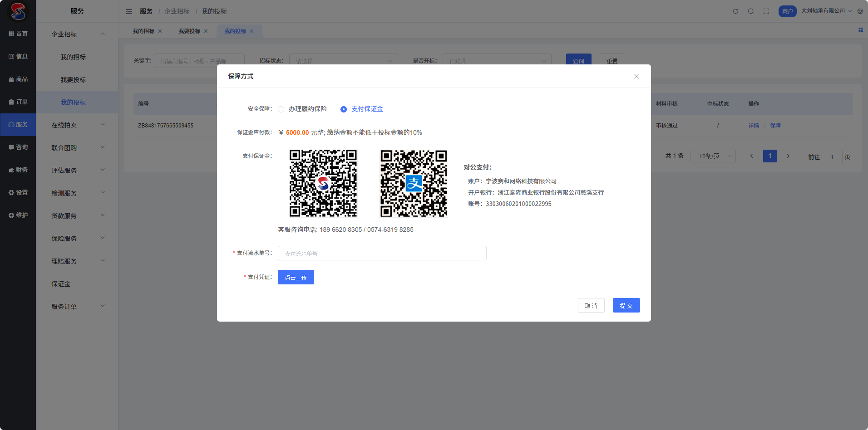Viewport: 868px width, 430px height.
Task: Switch to the 我要投标 tab
Action: (189, 31)
